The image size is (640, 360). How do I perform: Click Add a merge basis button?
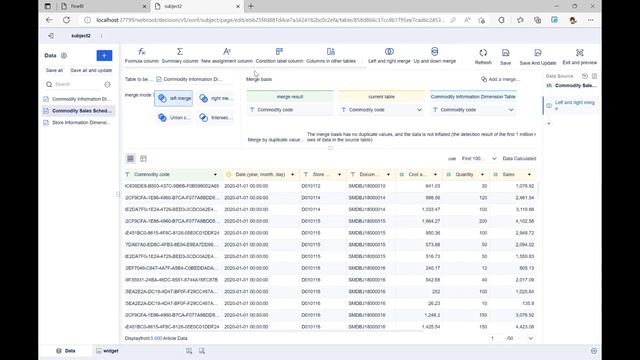500,79
